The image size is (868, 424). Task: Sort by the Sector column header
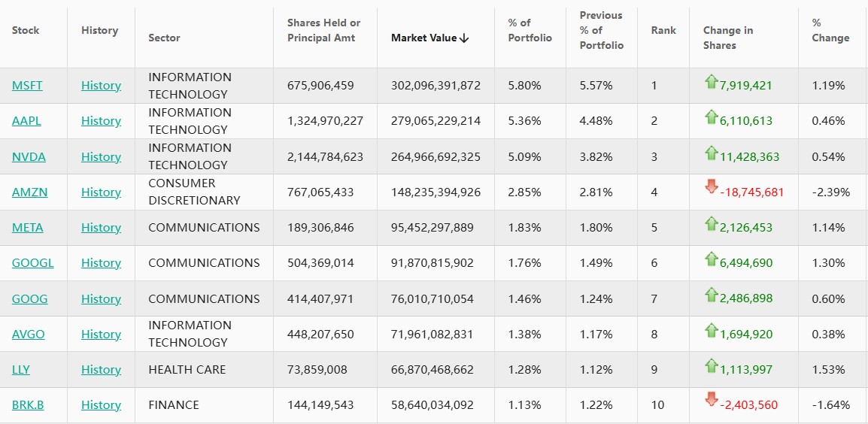[164, 38]
